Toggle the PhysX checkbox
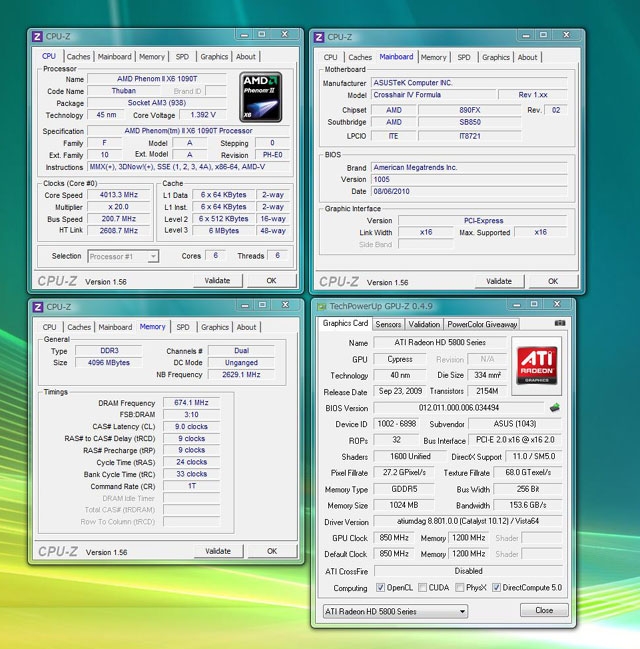 462,588
